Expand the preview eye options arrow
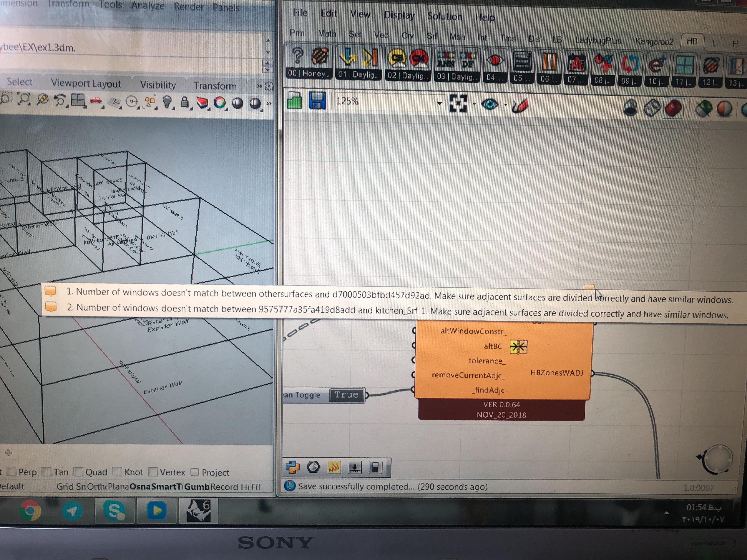This screenshot has width=747, height=560. tap(506, 105)
